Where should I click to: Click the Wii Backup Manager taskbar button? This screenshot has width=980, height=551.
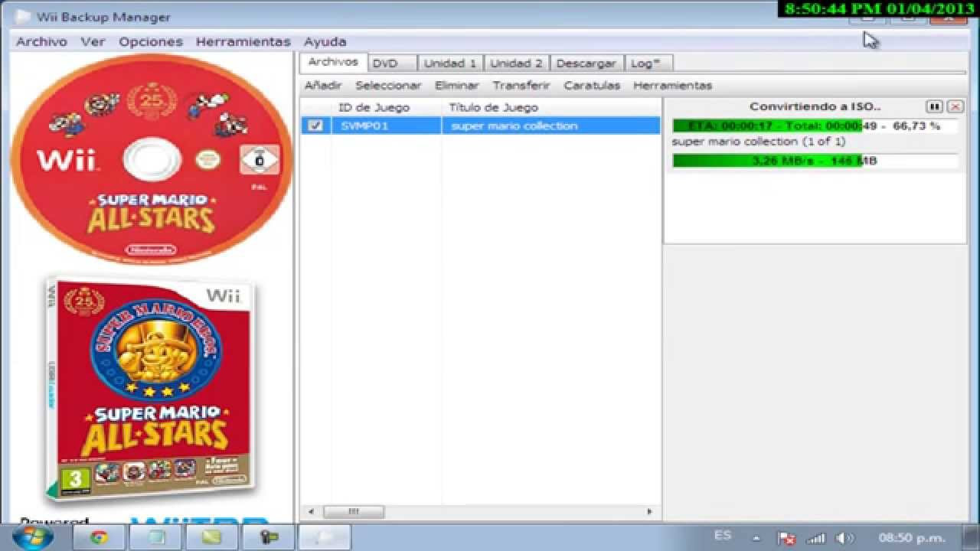click(325, 537)
